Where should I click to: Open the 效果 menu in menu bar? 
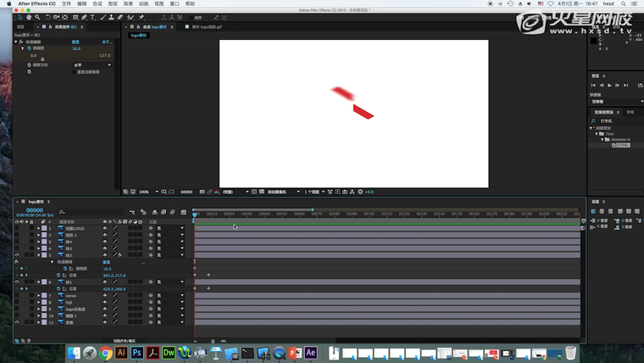pyautogui.click(x=128, y=4)
